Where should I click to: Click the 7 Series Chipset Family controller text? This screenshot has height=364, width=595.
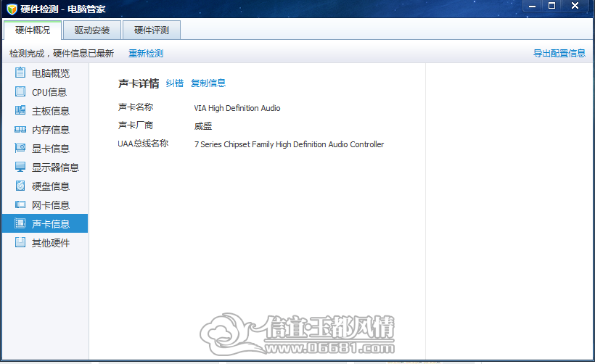point(289,144)
